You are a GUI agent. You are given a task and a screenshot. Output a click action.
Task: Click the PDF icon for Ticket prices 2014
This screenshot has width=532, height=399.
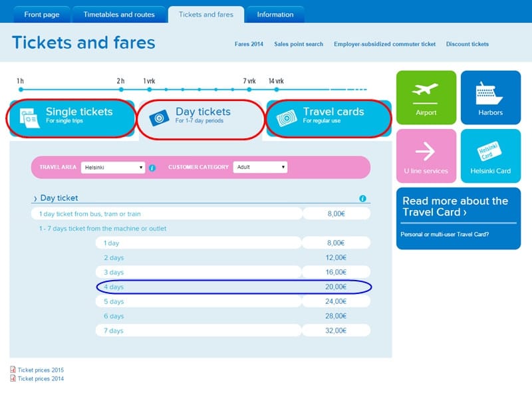click(x=13, y=378)
